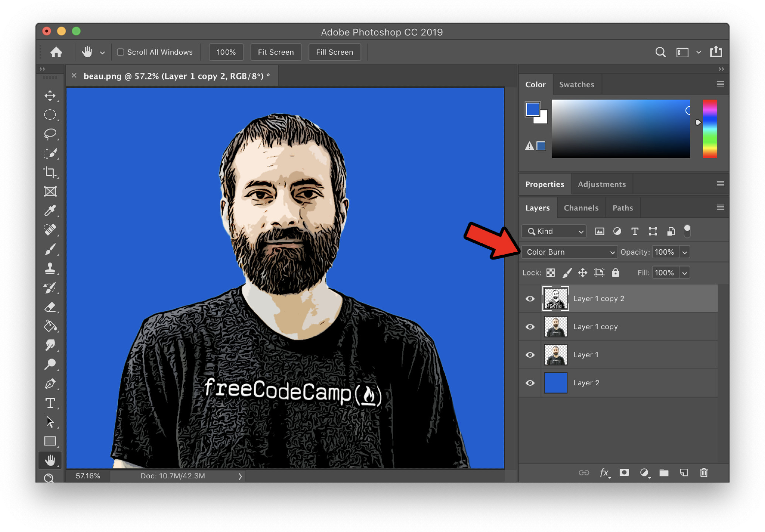Select the Eyedropper tool
765x532 pixels.
pyautogui.click(x=50, y=211)
